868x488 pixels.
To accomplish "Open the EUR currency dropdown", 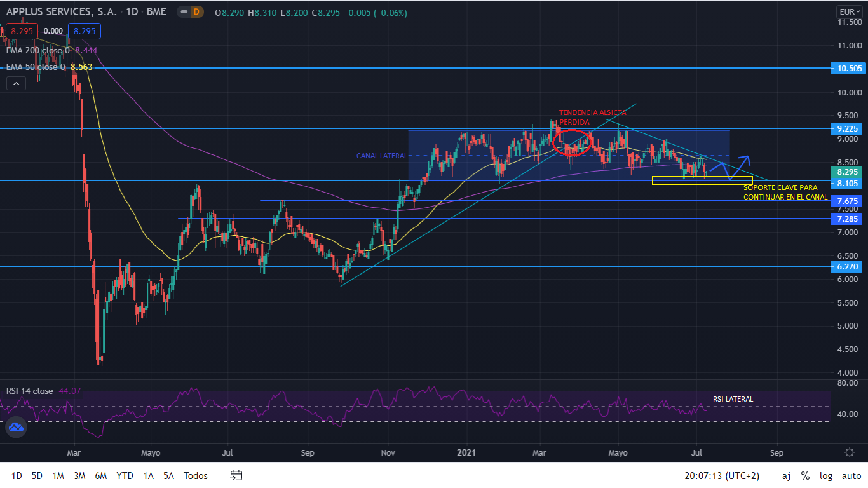I will [847, 11].
